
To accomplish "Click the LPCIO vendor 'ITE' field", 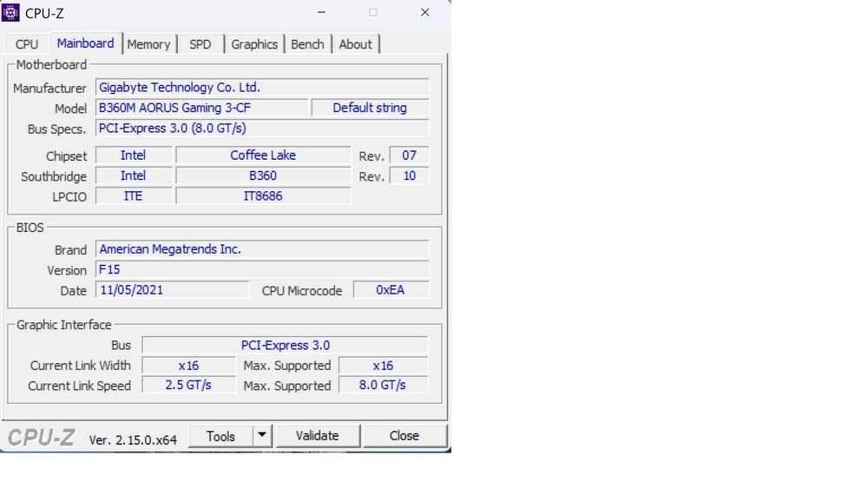I will [x=134, y=196].
